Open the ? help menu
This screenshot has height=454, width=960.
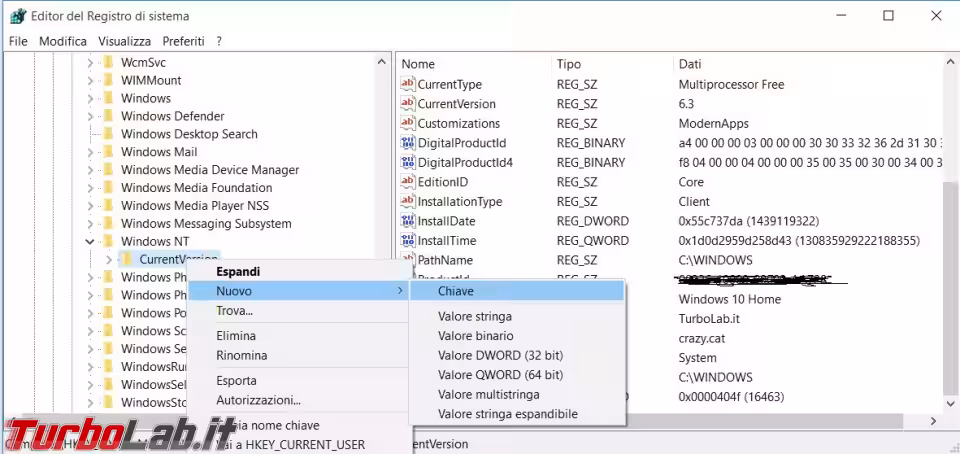219,42
